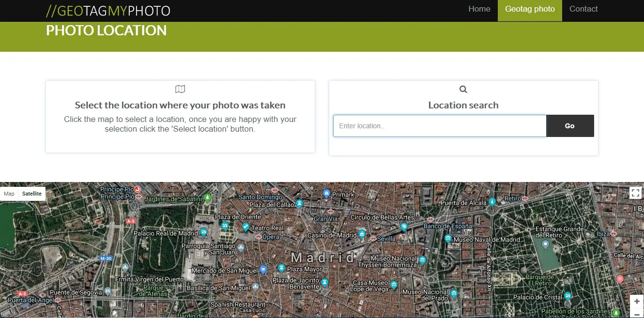Screen dimensions: 644x318
Task: Click the Museo Nacional del Prado marker
Action: (454, 294)
